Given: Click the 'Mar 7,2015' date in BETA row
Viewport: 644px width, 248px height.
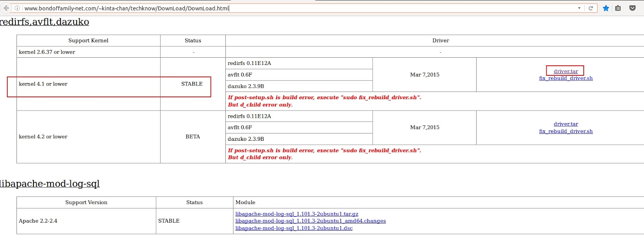Looking at the screenshot, I should [425, 127].
